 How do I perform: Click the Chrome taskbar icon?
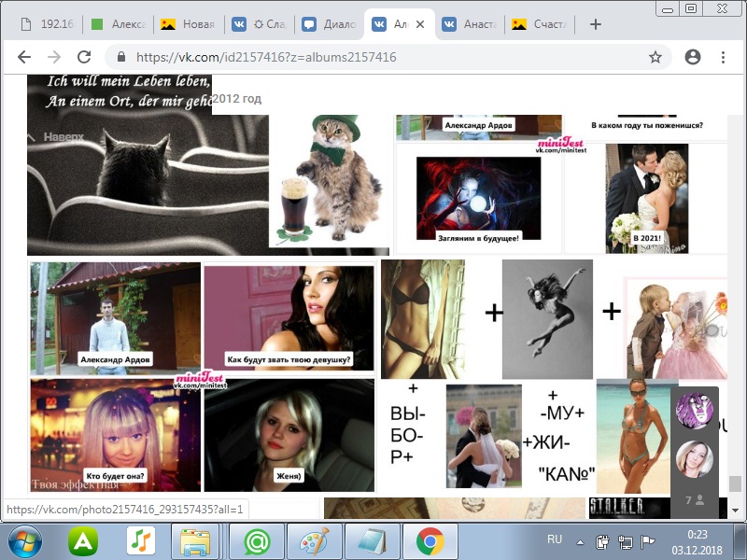pos(430,541)
